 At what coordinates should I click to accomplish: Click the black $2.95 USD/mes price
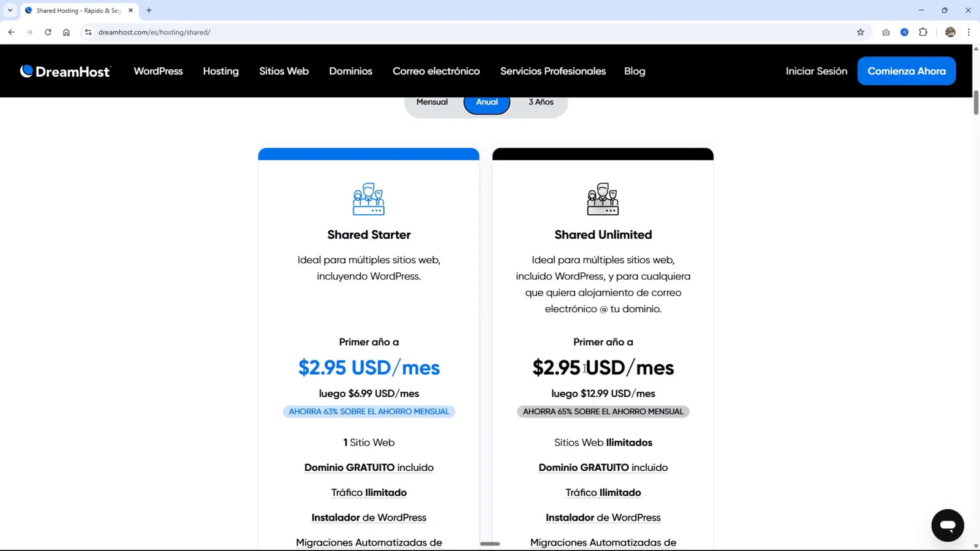coord(603,367)
